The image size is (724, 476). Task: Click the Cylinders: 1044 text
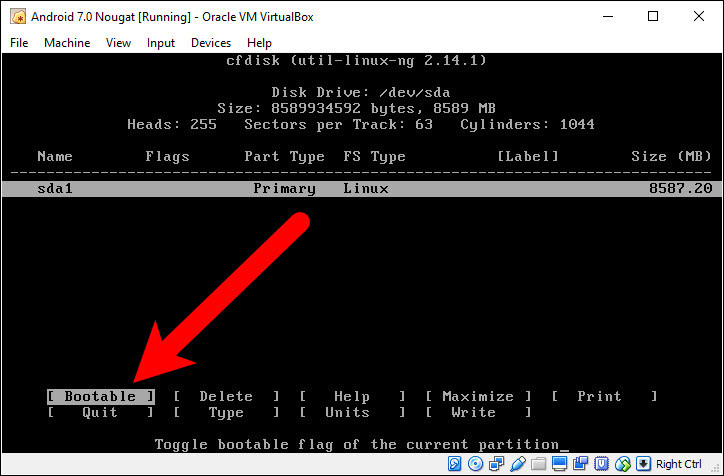click(x=527, y=125)
